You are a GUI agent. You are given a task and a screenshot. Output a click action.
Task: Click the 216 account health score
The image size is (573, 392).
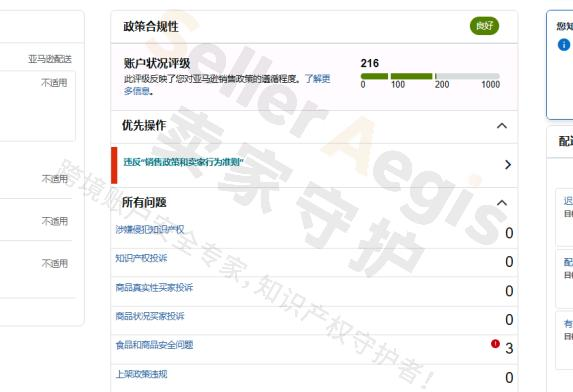point(369,63)
